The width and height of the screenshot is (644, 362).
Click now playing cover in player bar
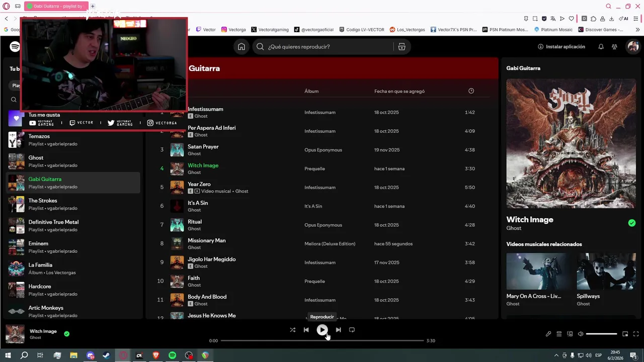click(x=15, y=334)
